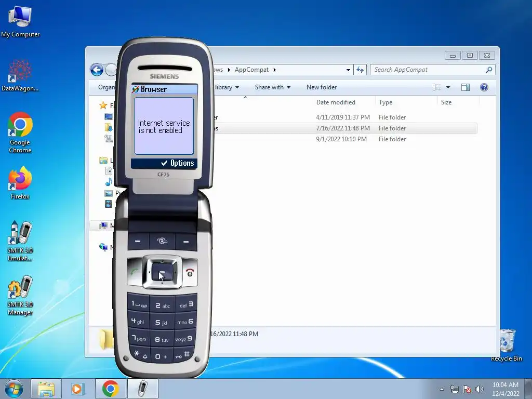Image resolution: width=532 pixels, height=399 pixels.
Task: Open the Share with dropdown menu
Action: click(x=273, y=87)
